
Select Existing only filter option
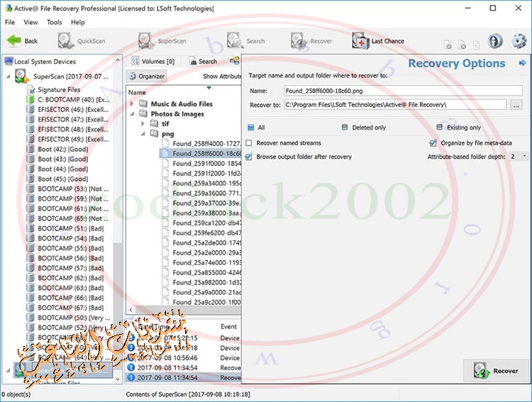click(x=458, y=128)
